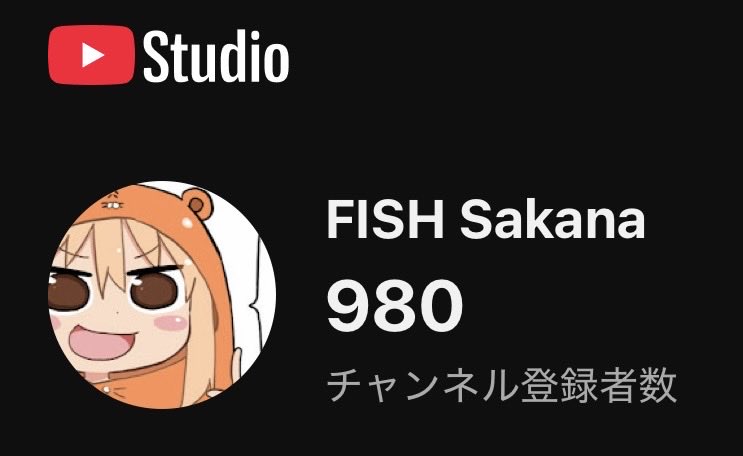The image size is (743, 456).
Task: Click the pink cheek blush on the avatar
Action: 171,323
